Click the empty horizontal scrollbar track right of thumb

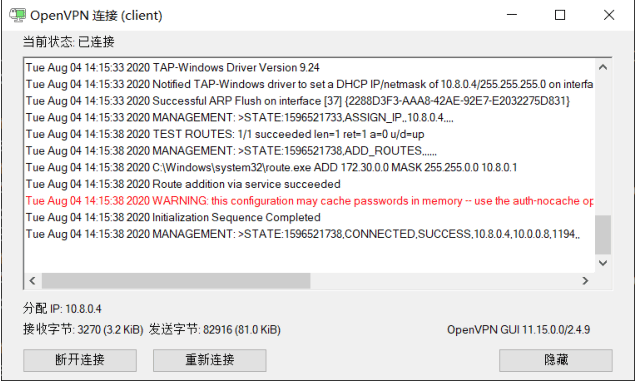(444, 281)
